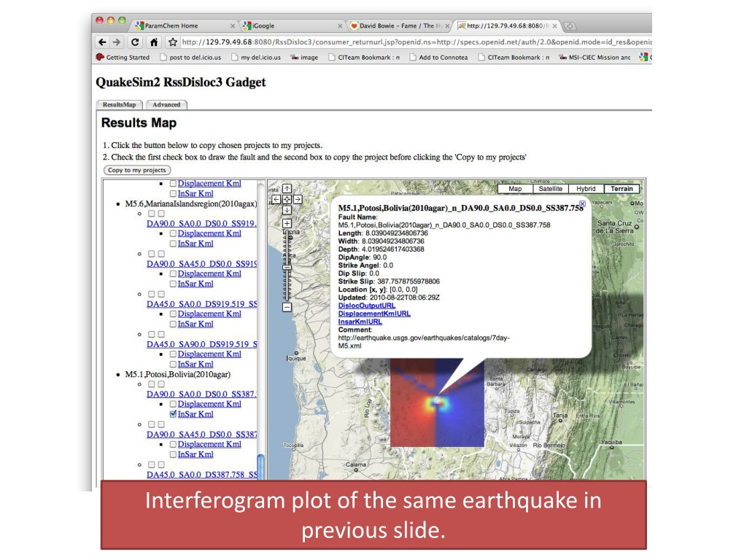This screenshot has height=560, width=747.
Task: Check first InSar Kml box under MarianaIslands
Action: pyautogui.click(x=173, y=244)
